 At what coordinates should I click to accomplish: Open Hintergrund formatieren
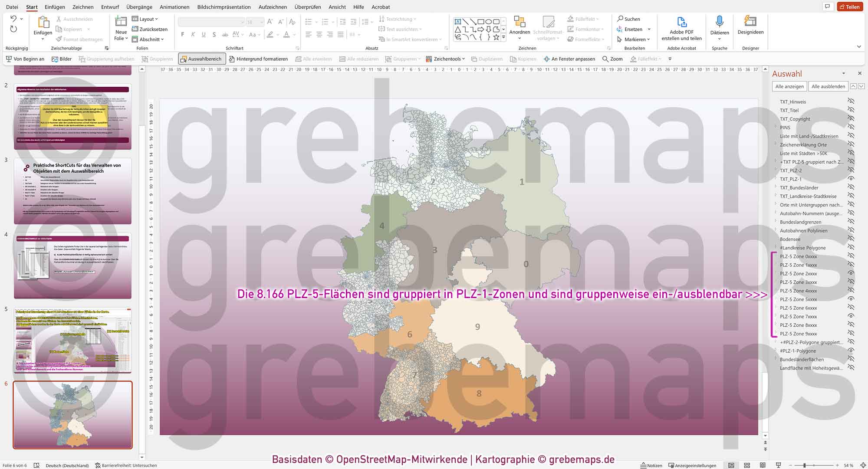pos(258,59)
